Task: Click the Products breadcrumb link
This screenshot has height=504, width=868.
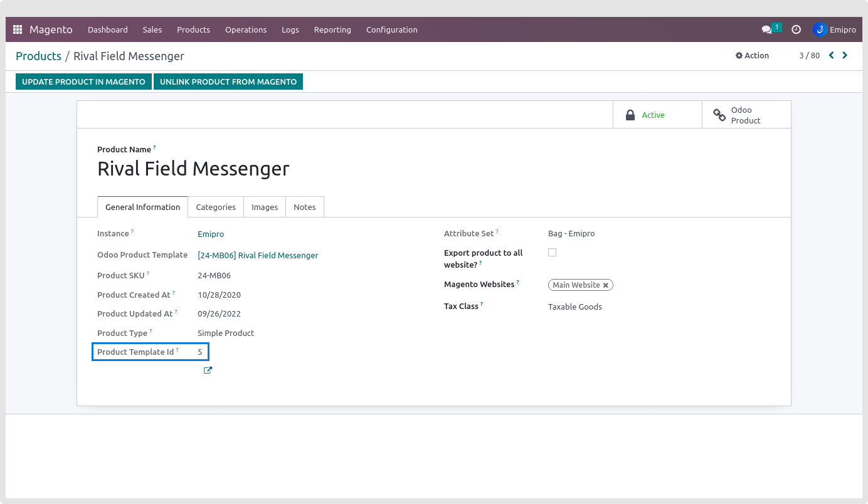Action: click(38, 56)
